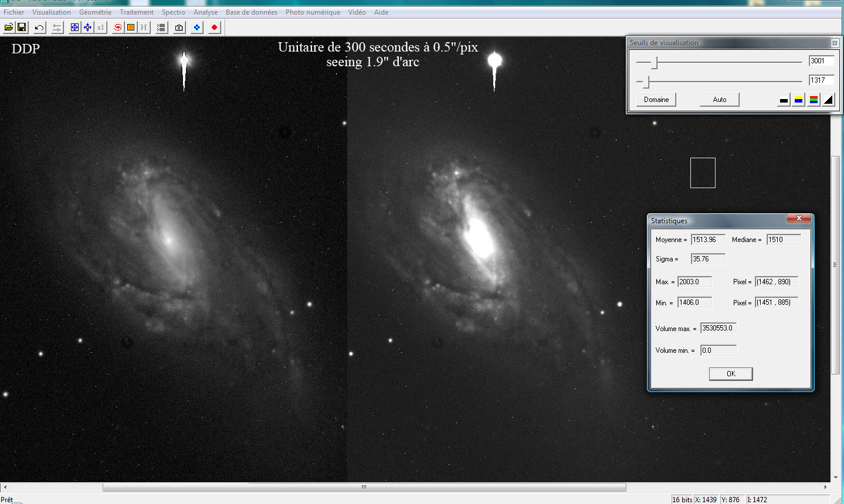
Task: Click the vertical scrollbar down arrow
Action: coord(836,478)
